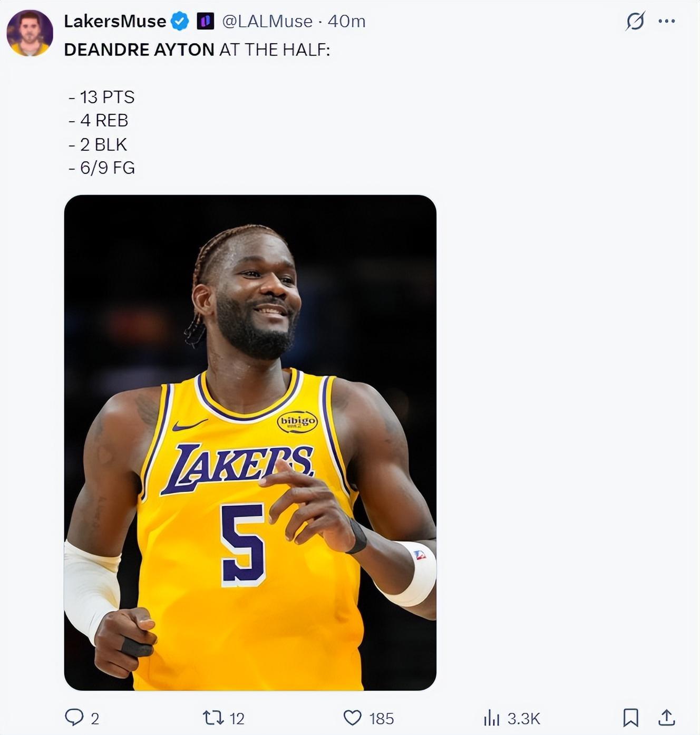The width and height of the screenshot is (700, 735).
Task: Open the share upload arrow menu
Action: pos(666,718)
